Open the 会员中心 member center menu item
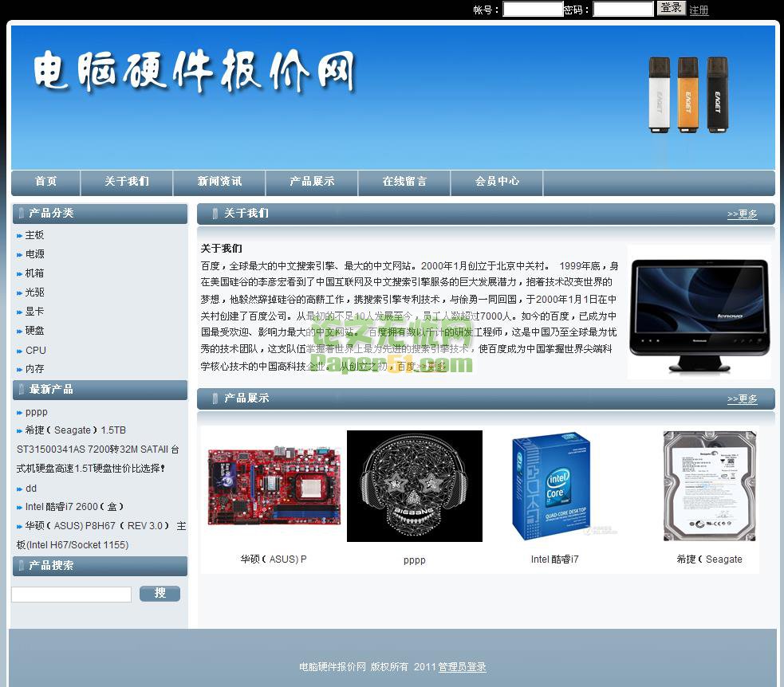784x687 pixels. pos(497,181)
